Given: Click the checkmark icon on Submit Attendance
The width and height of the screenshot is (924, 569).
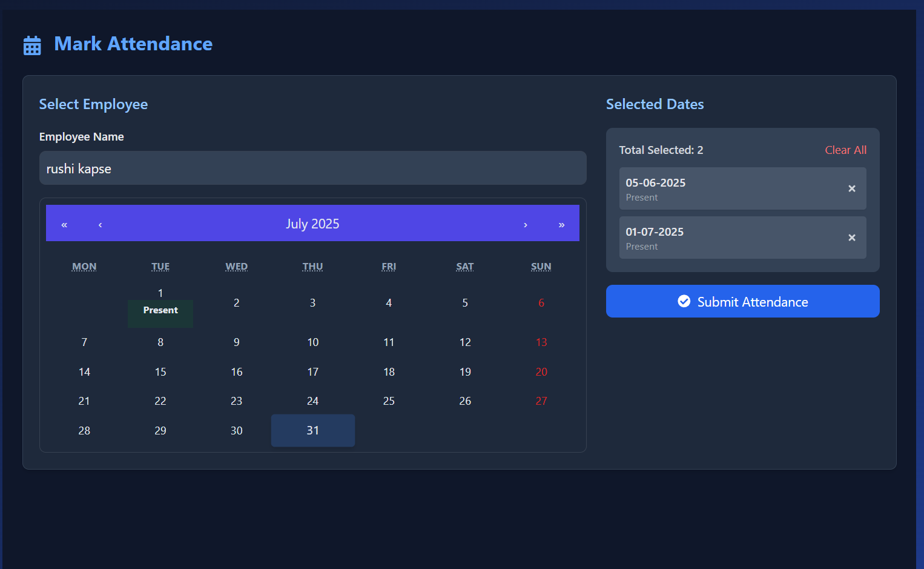Looking at the screenshot, I should point(684,301).
